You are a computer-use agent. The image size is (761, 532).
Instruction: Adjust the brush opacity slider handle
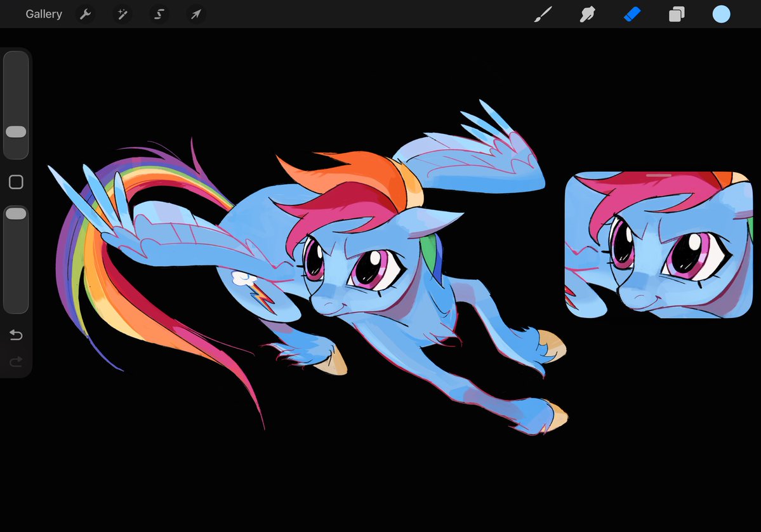click(x=16, y=213)
